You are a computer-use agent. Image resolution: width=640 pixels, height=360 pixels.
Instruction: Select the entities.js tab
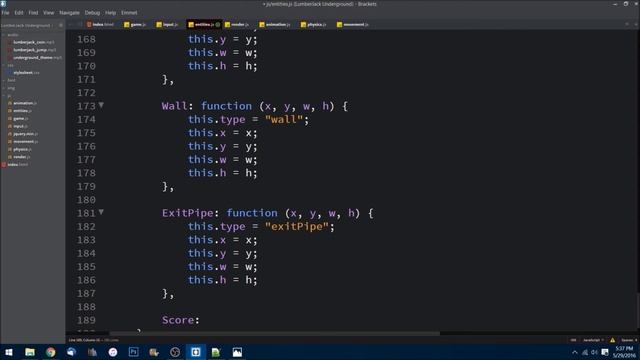tap(204, 24)
